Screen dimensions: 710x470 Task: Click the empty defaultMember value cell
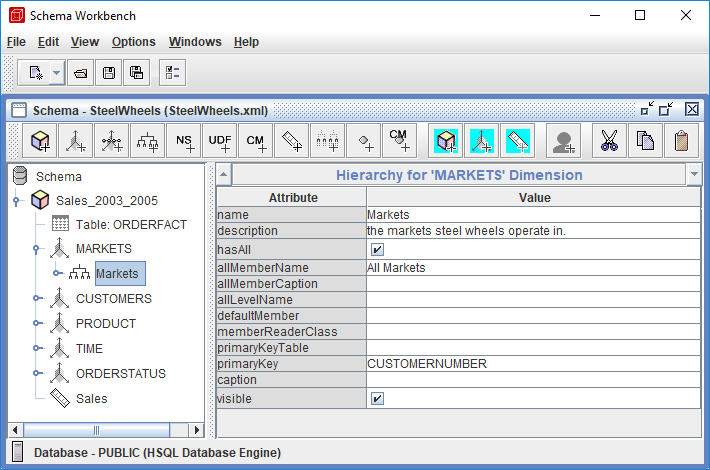[533, 316]
